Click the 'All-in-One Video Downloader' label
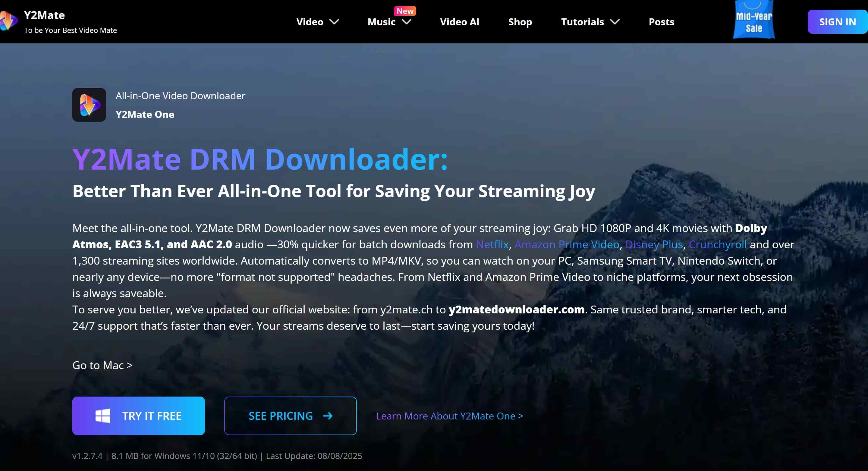The width and height of the screenshot is (868, 471). point(180,96)
